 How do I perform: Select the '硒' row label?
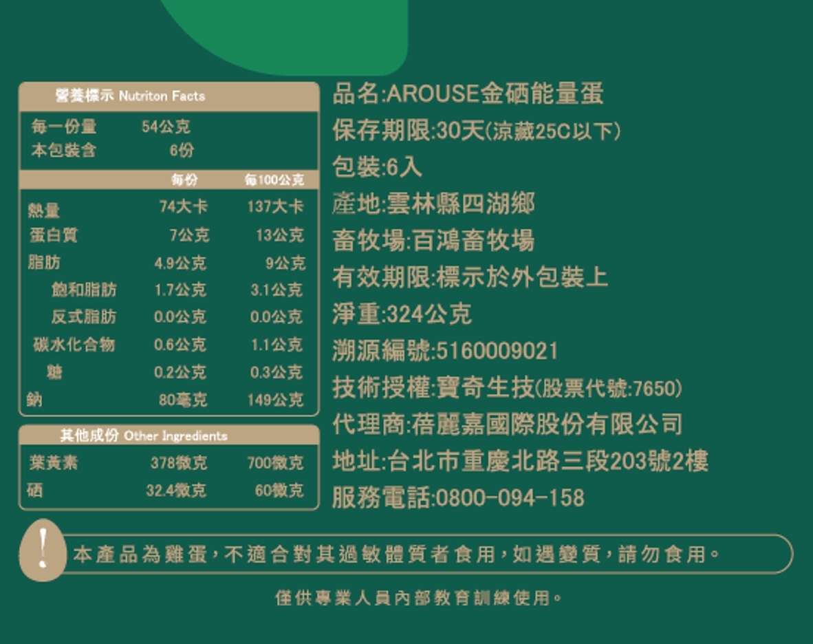tap(35, 490)
